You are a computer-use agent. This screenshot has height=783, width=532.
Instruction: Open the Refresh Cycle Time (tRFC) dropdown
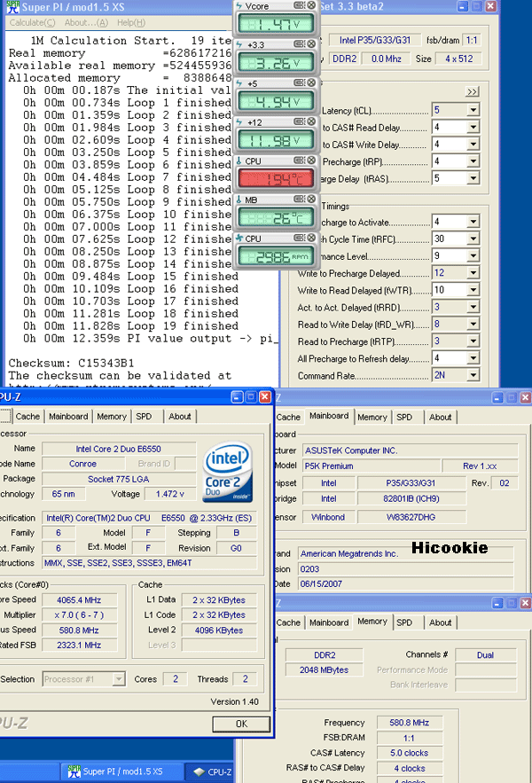click(473, 239)
